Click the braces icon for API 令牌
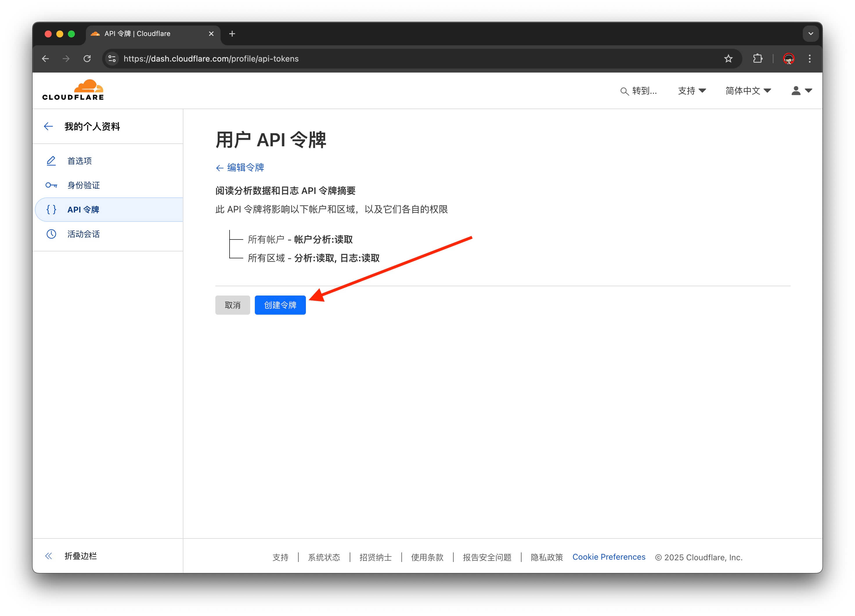855x616 pixels. point(51,210)
